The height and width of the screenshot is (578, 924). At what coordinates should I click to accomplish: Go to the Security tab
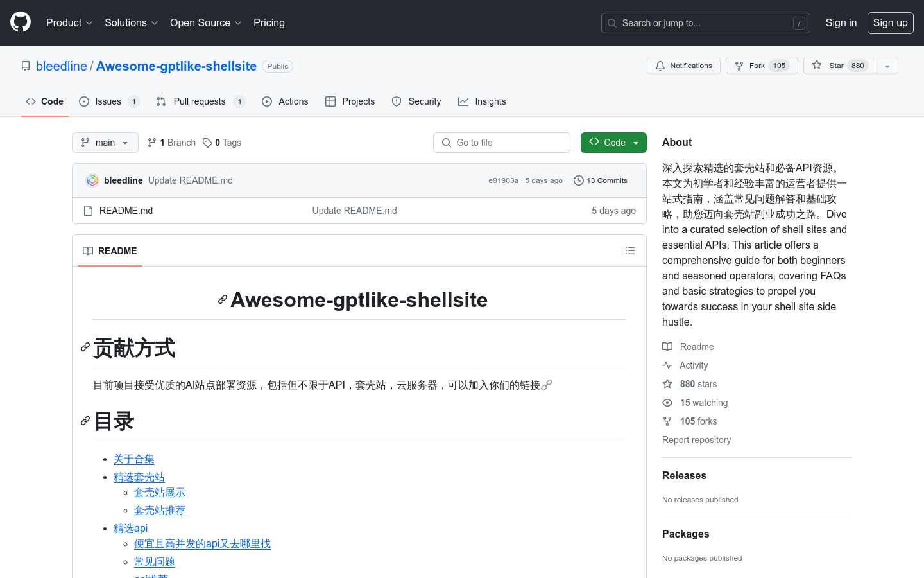tap(416, 101)
